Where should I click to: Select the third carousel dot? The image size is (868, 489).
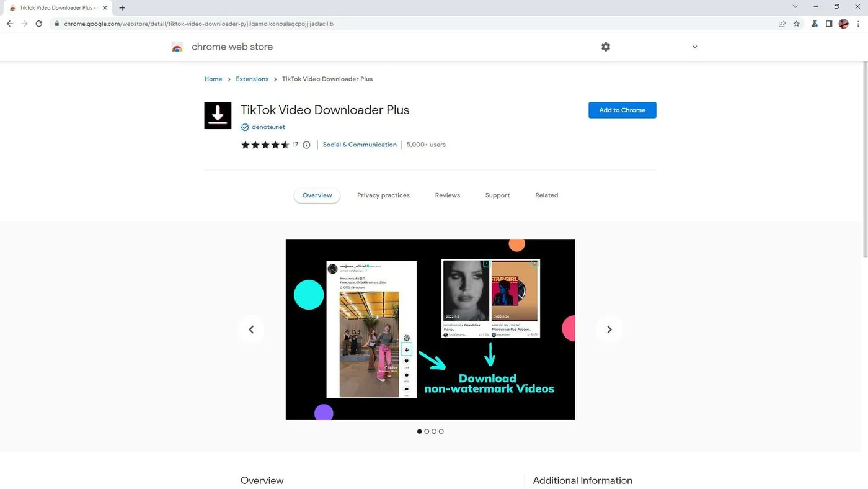[434, 431]
